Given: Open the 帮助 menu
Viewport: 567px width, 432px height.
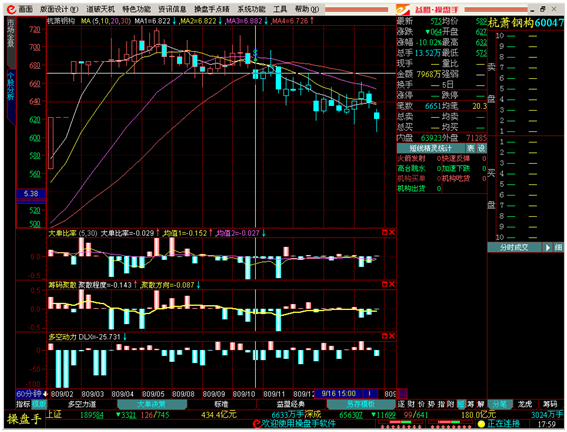Looking at the screenshot, I should coord(307,9).
